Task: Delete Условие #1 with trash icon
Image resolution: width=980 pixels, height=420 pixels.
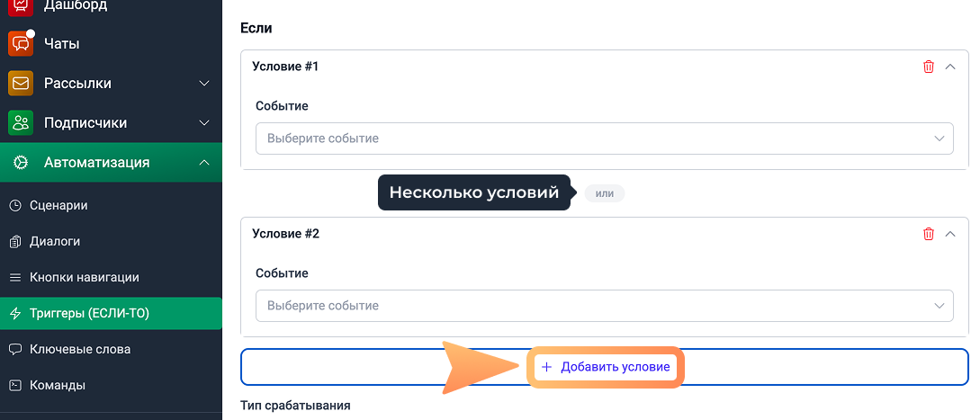Action: pos(929,67)
